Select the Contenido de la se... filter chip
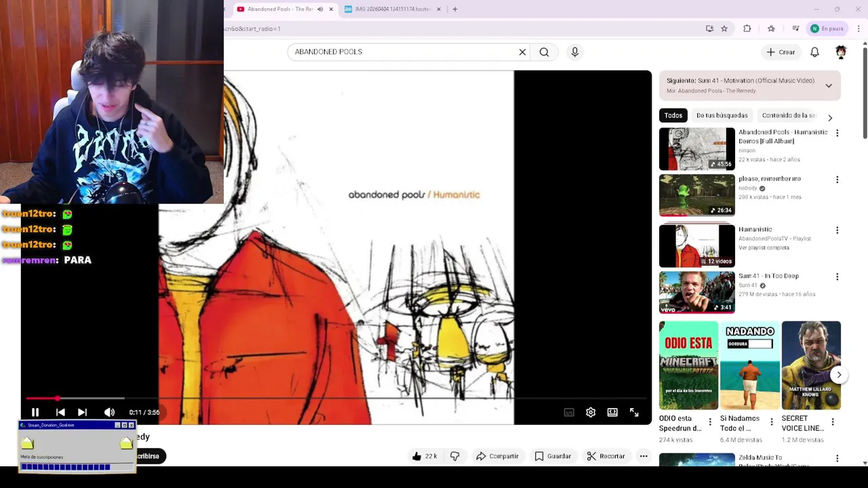Screen dimensions: 868x488 pos(789,115)
